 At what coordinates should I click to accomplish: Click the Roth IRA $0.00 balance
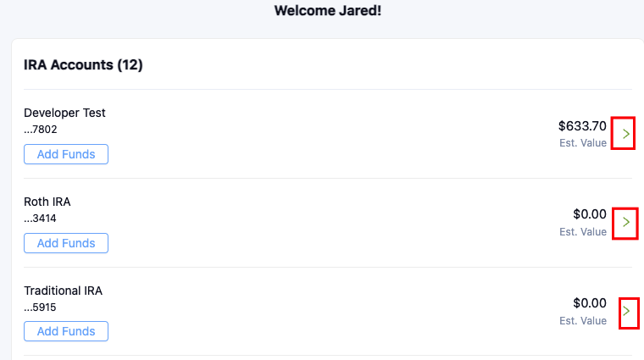click(x=590, y=214)
